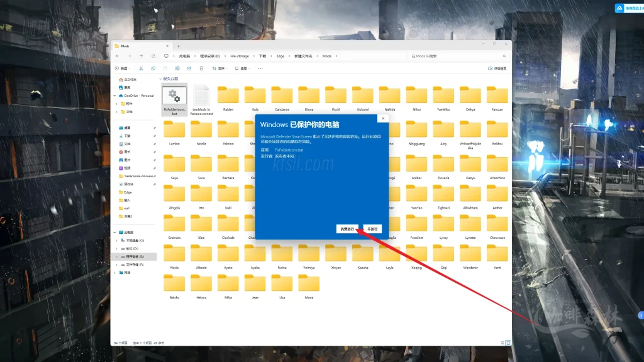This screenshot has width=644, height=362.
Task: Click the Delete trash icon
Action: coord(201,69)
